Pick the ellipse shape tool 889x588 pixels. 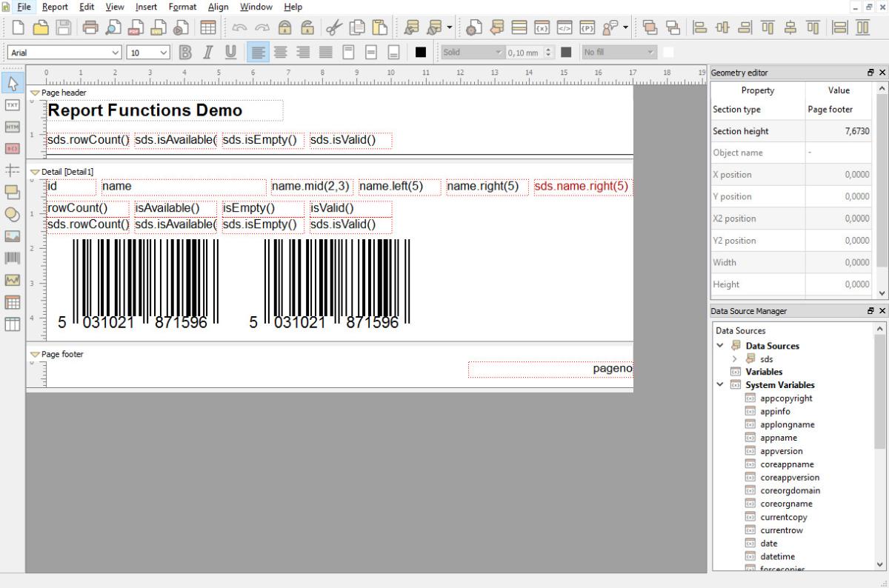(x=13, y=214)
